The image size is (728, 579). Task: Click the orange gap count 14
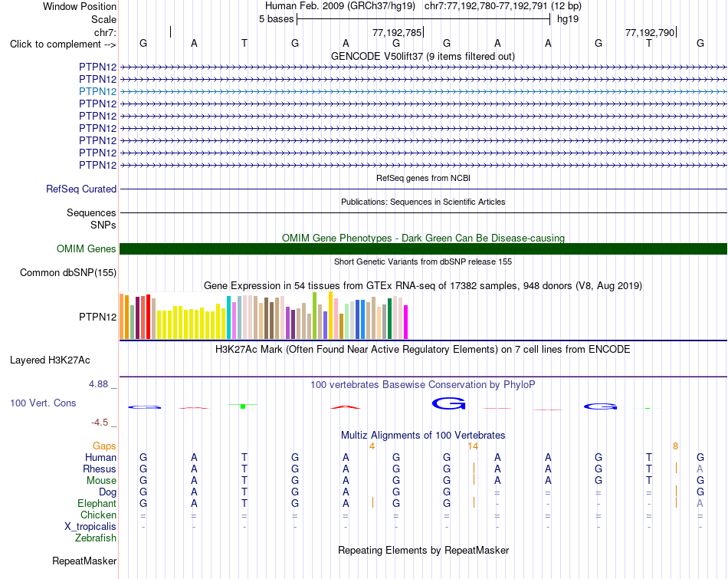point(473,446)
